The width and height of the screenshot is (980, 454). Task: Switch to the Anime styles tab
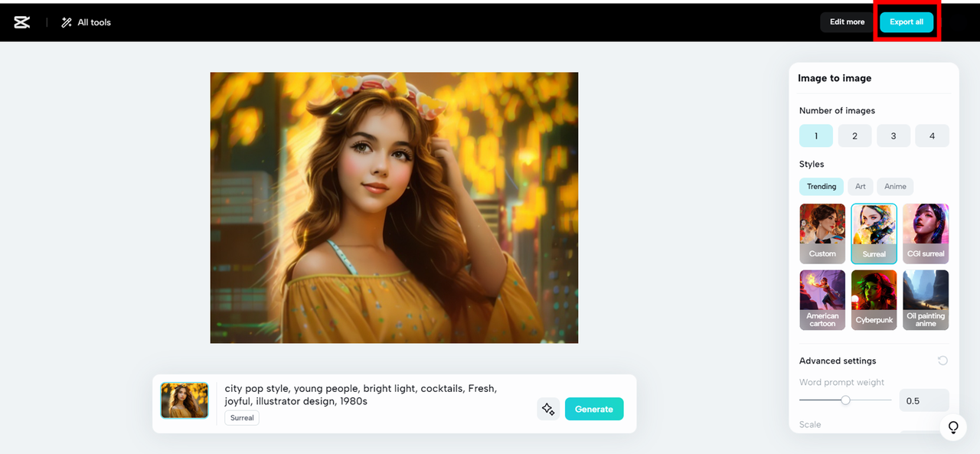point(895,186)
